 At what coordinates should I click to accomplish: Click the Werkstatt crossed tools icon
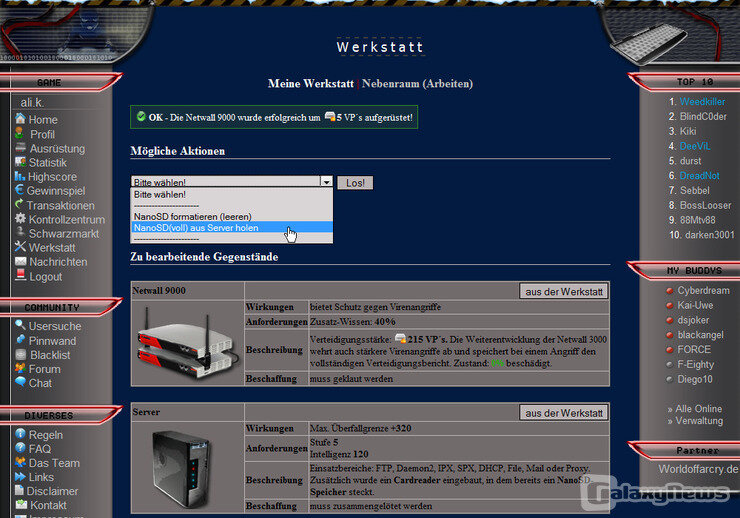tap(20, 246)
